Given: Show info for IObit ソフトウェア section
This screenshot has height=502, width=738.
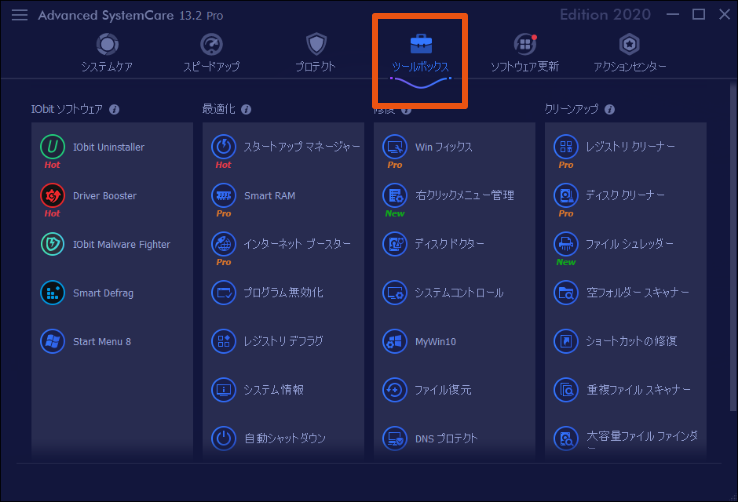Looking at the screenshot, I should click(x=114, y=110).
